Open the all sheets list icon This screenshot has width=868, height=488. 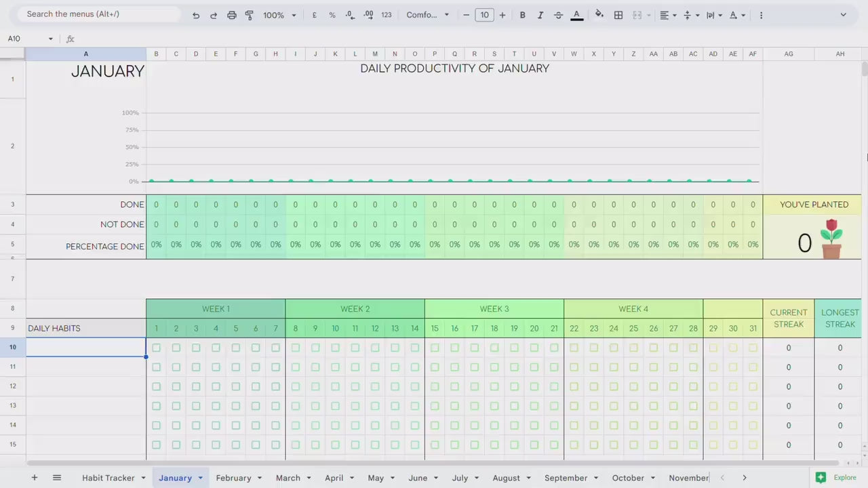point(57,478)
